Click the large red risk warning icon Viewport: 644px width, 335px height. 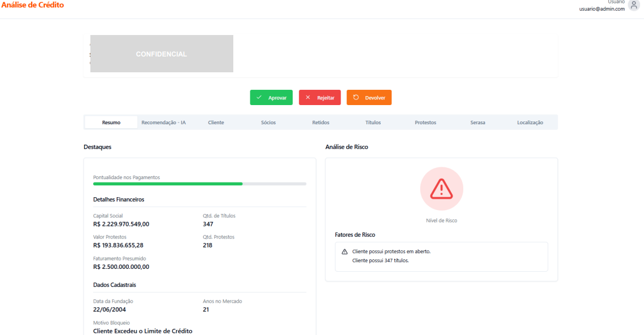coord(441,189)
